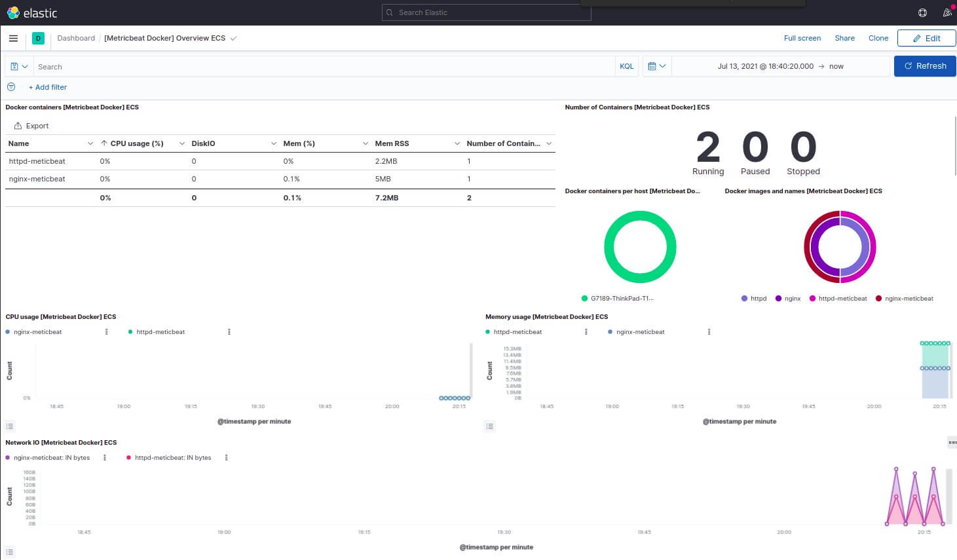
Task: Open the newsfeed notifications icon
Action: [947, 12]
